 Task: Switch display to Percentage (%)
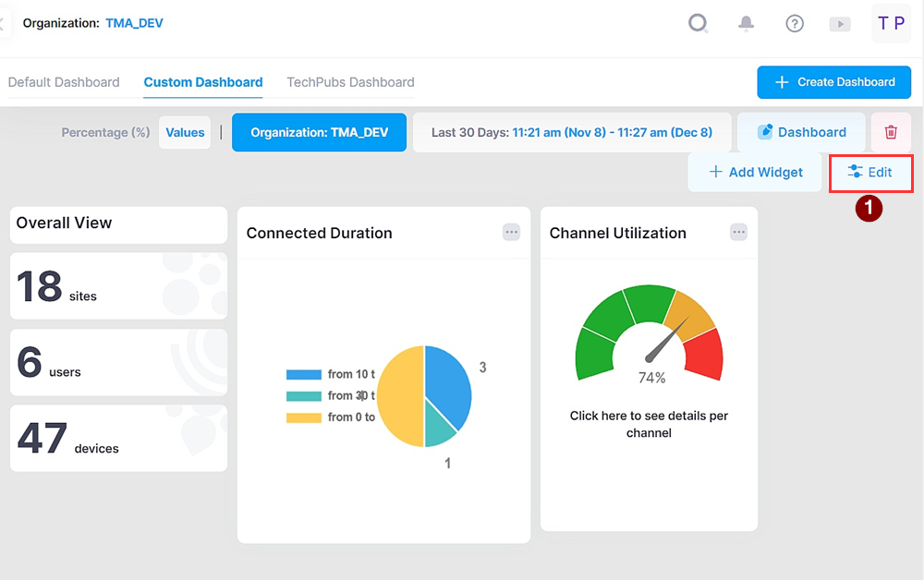pos(105,132)
